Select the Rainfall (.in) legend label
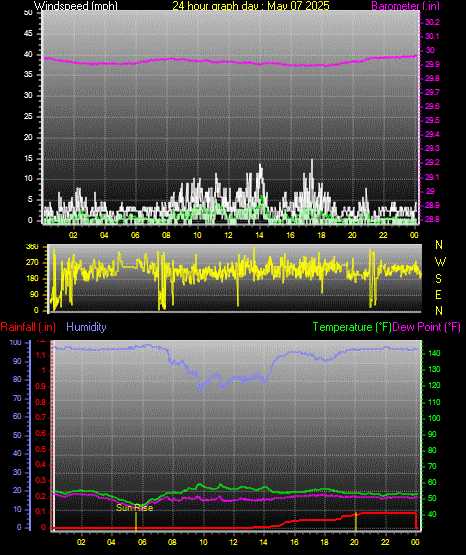 (x=28, y=327)
